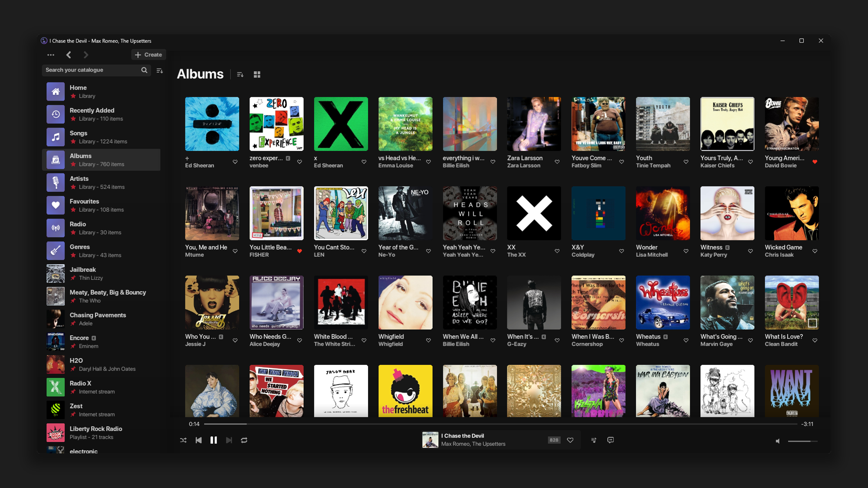Skip to previous track
The image size is (868, 488).
[198, 440]
